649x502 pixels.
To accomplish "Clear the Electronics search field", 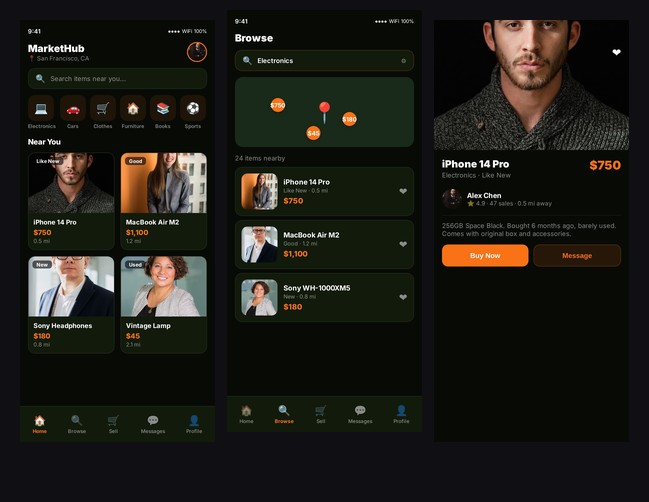I will pyautogui.click(x=404, y=61).
